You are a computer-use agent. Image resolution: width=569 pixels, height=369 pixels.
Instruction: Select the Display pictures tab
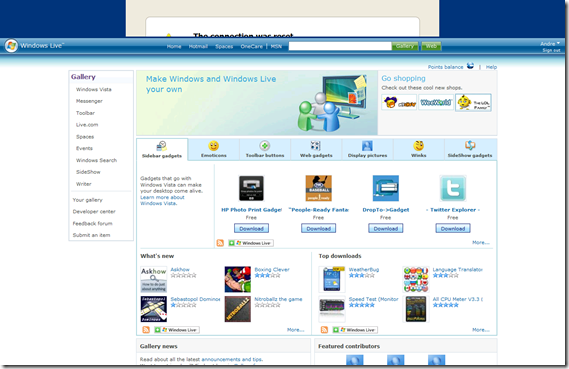point(367,149)
